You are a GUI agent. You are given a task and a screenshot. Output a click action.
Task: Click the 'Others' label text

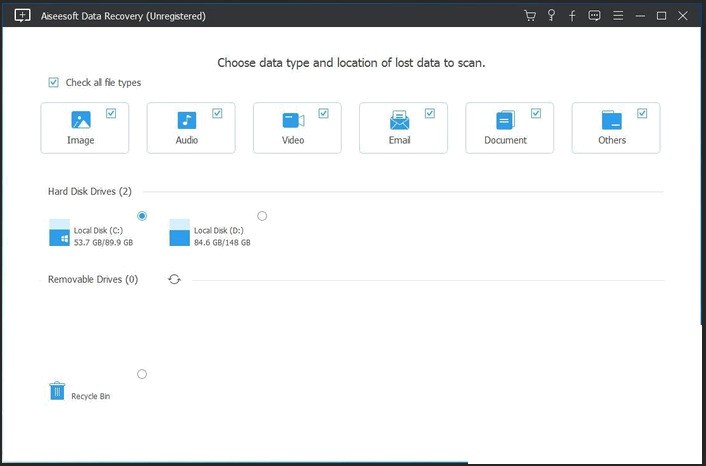click(612, 140)
